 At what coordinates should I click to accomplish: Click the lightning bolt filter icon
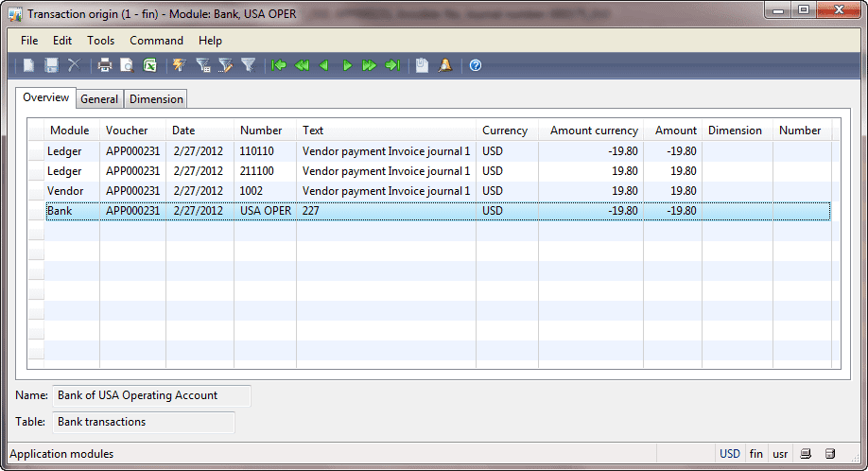pyautogui.click(x=180, y=65)
